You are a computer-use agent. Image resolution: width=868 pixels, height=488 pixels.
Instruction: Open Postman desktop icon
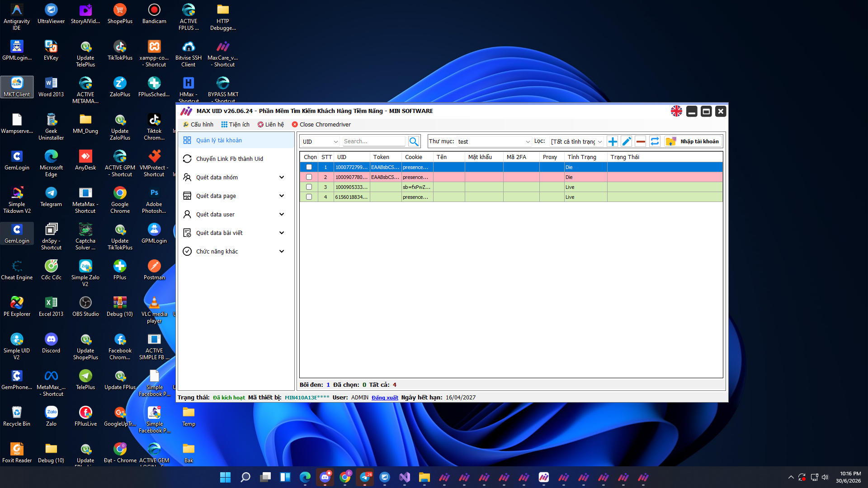point(154,270)
